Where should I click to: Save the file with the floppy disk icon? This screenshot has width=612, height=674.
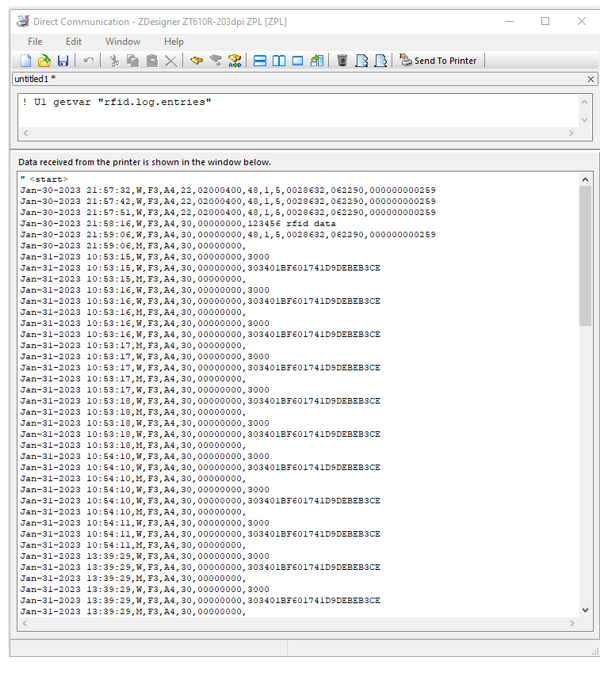click(62, 61)
